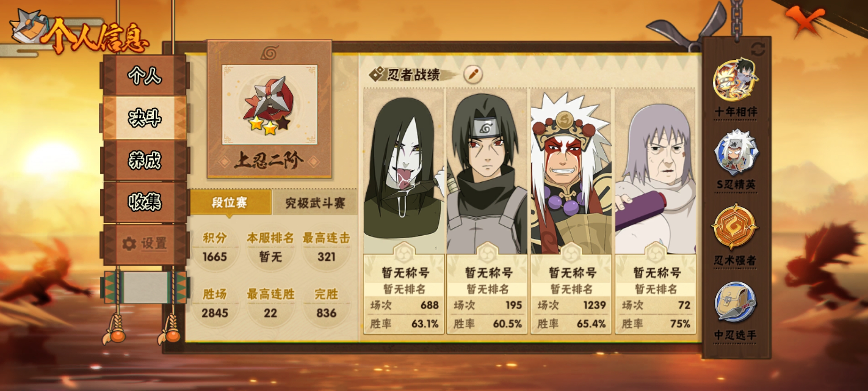Select the purple-haired ninja card with 75% win rate
This screenshot has width=868, height=391.
coord(655,211)
